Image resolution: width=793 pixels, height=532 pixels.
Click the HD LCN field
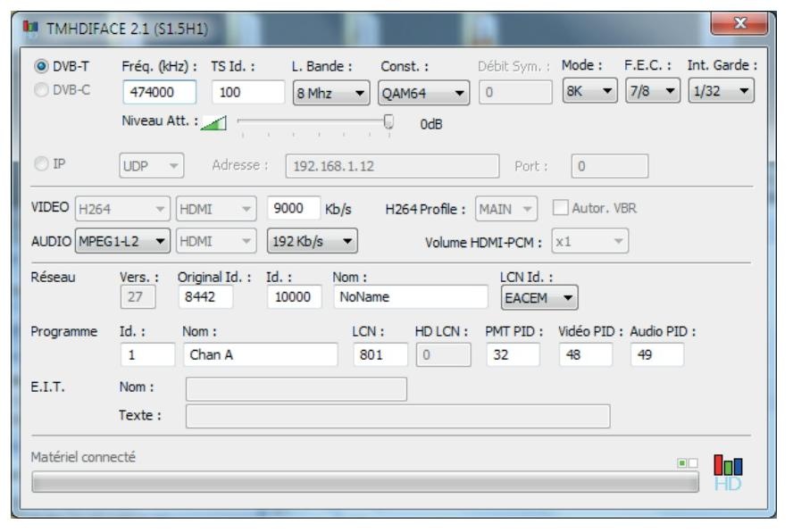[444, 354]
